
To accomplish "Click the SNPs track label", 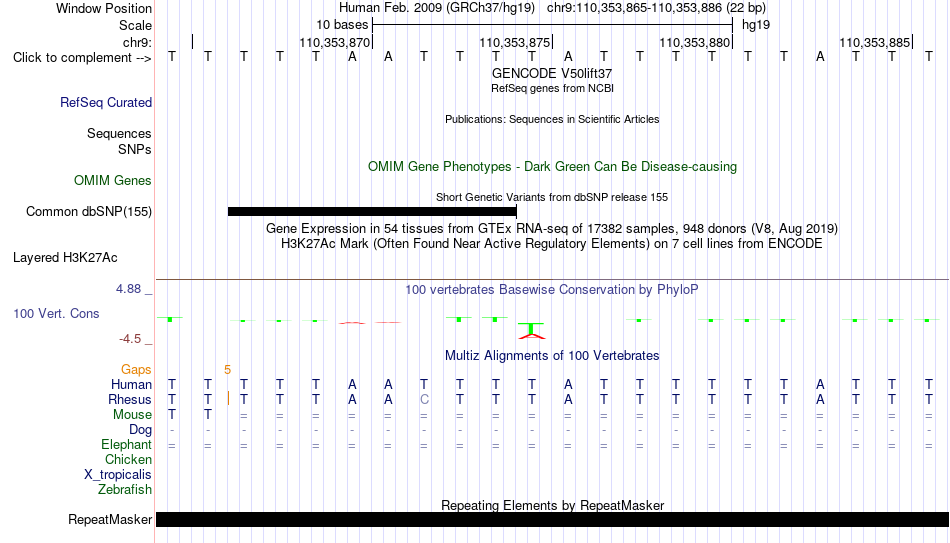I will pos(135,149).
